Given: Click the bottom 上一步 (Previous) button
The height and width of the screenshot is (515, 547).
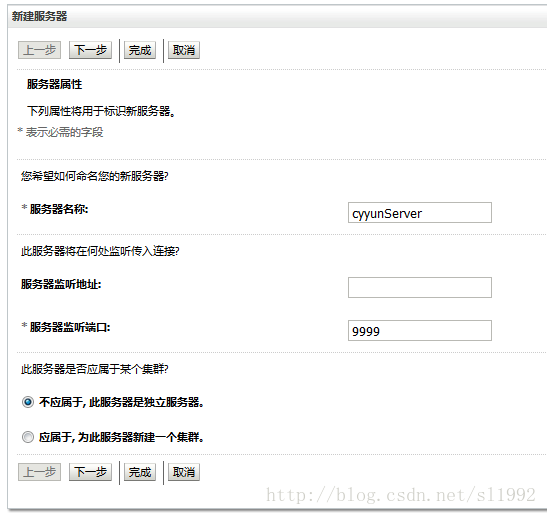Looking at the screenshot, I should pyautogui.click(x=39, y=472).
